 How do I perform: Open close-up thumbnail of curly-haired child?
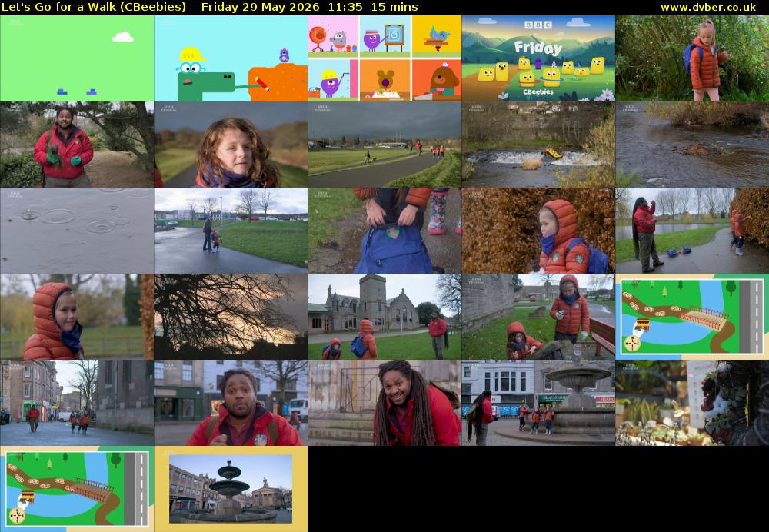pyautogui.click(x=231, y=145)
